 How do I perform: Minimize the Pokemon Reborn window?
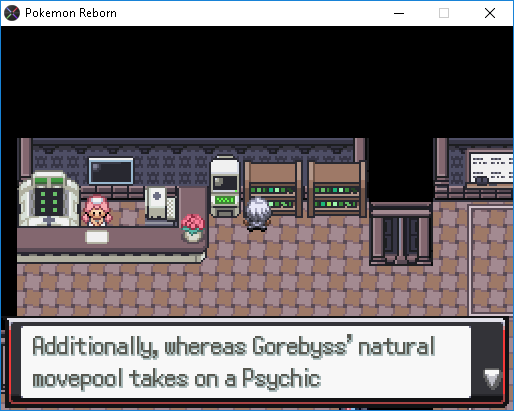(399, 13)
